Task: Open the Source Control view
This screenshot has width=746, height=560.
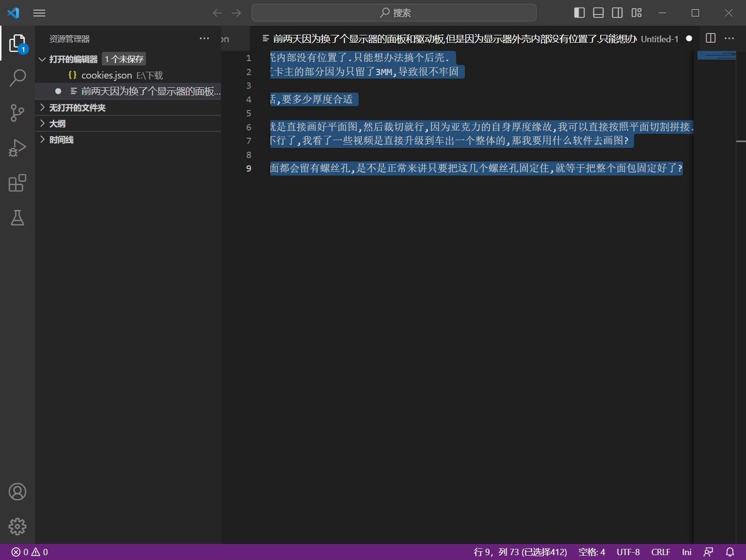Action: coord(17,113)
